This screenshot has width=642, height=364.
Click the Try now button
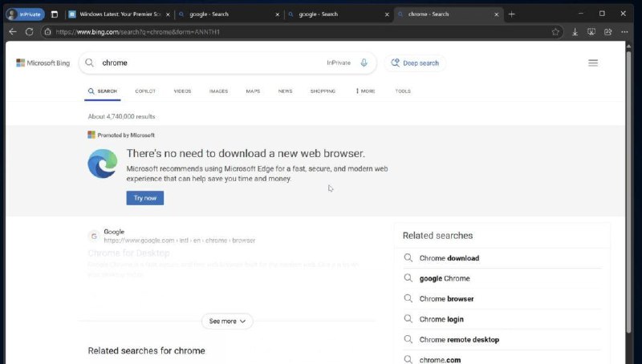coord(144,197)
